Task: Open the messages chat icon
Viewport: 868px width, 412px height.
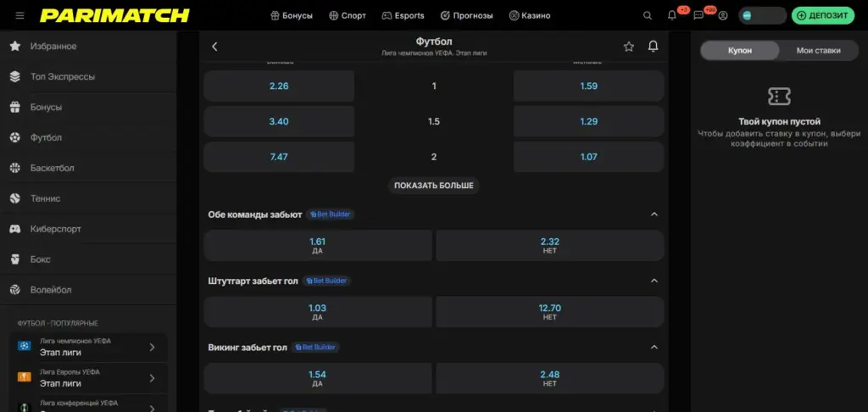Action: [x=698, y=15]
